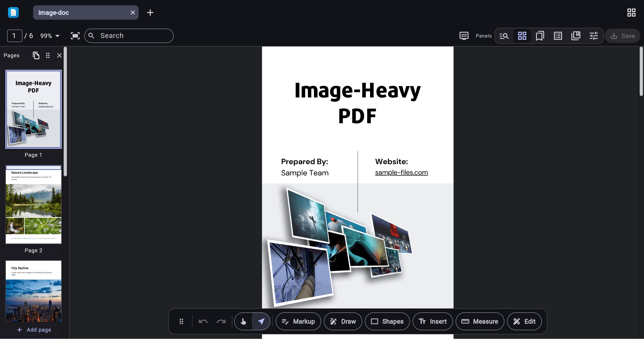Image resolution: width=644 pixels, height=339 pixels.
Task: Click the document vertical scrollbar
Action: [641, 72]
